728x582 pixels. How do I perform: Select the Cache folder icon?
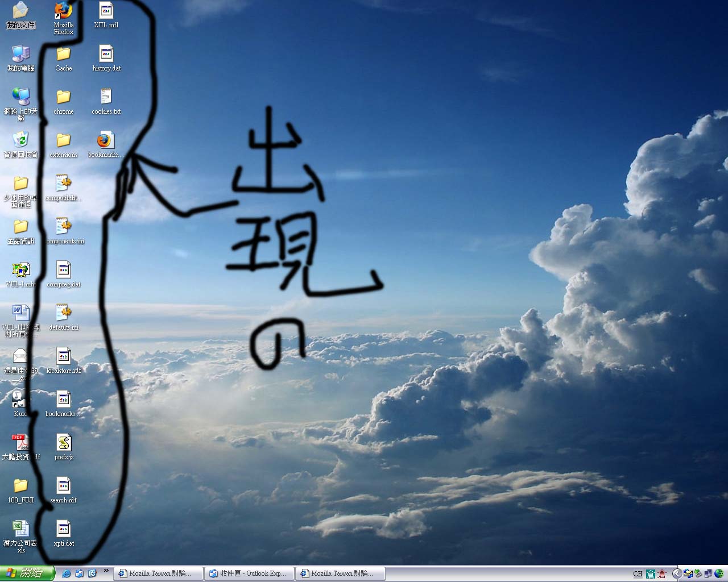64,59
